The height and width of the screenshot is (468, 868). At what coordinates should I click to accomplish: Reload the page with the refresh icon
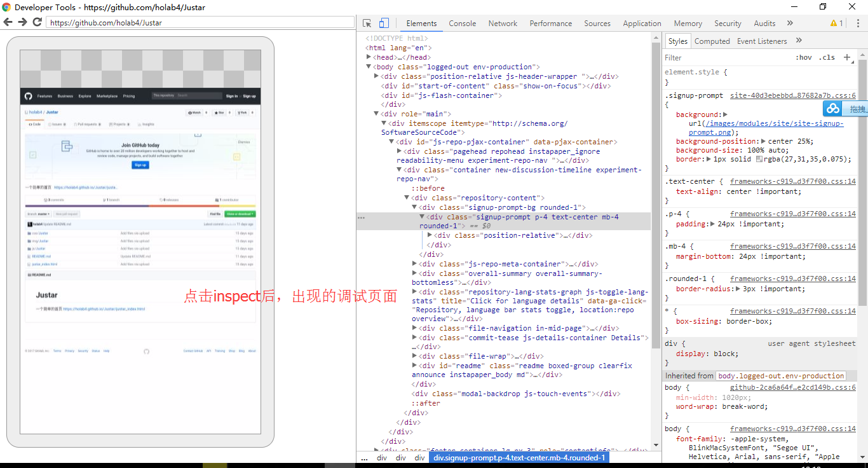pyautogui.click(x=37, y=22)
